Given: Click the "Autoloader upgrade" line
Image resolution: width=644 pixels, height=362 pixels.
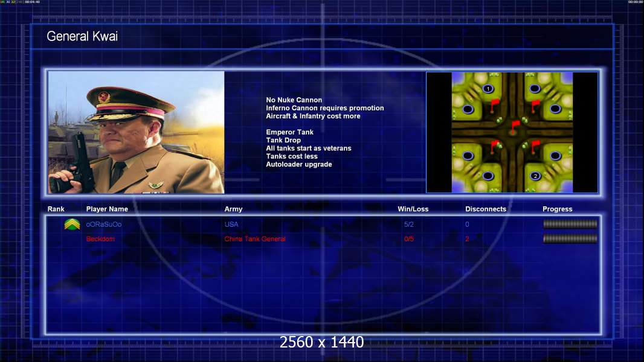Looking at the screenshot, I should click(298, 164).
